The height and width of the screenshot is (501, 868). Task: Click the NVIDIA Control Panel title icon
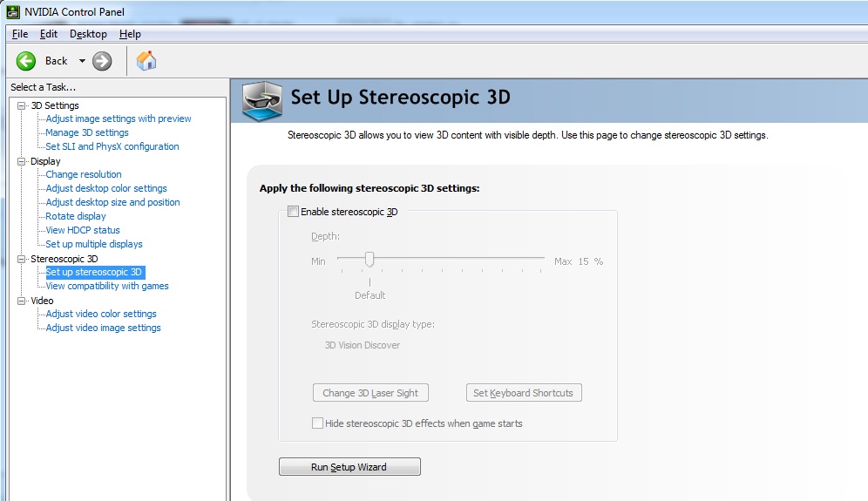pos(13,11)
